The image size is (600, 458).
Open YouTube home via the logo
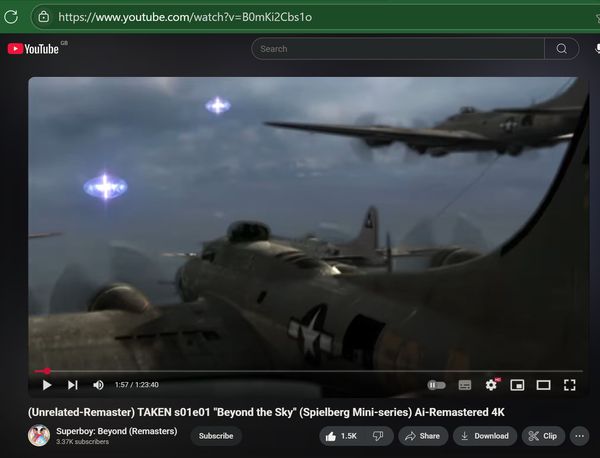coord(33,49)
